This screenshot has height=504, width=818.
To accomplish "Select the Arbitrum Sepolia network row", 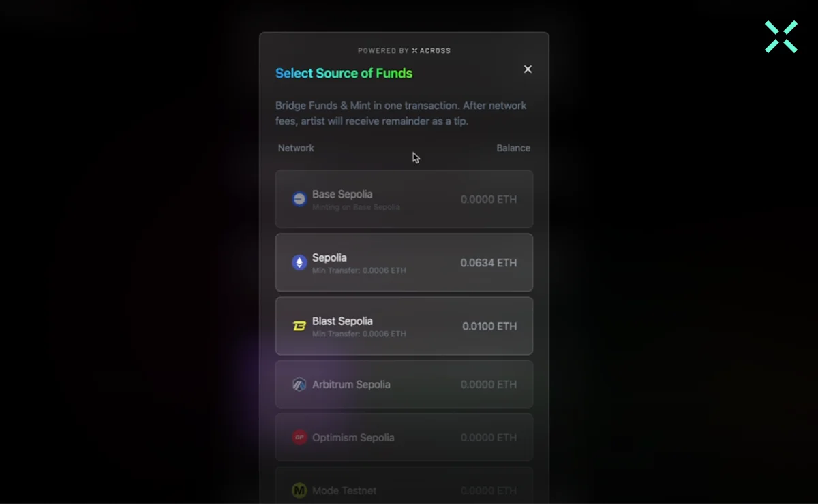I will (x=404, y=384).
